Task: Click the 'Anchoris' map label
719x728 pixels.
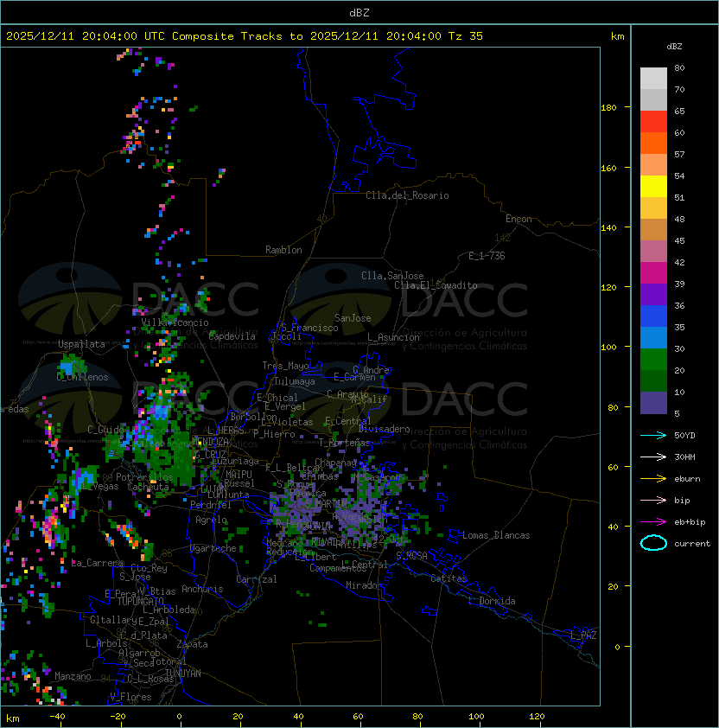Action: 202,589
